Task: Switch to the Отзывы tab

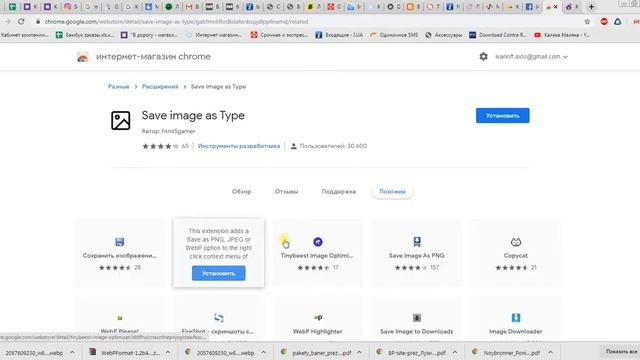Action: (286, 191)
